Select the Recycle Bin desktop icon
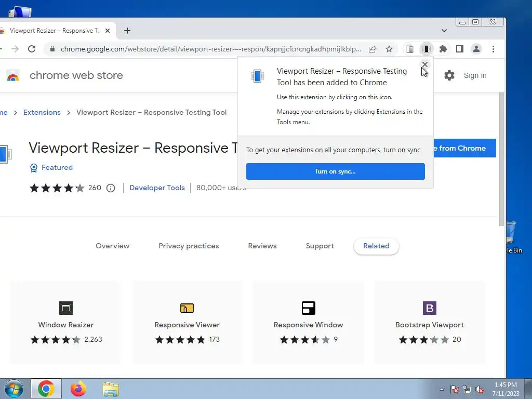The image size is (532, 399). [514, 237]
